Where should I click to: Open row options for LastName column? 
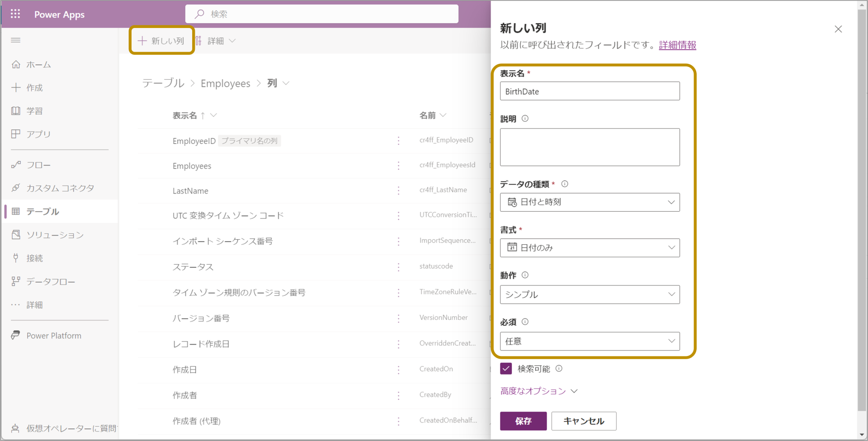pos(398,190)
